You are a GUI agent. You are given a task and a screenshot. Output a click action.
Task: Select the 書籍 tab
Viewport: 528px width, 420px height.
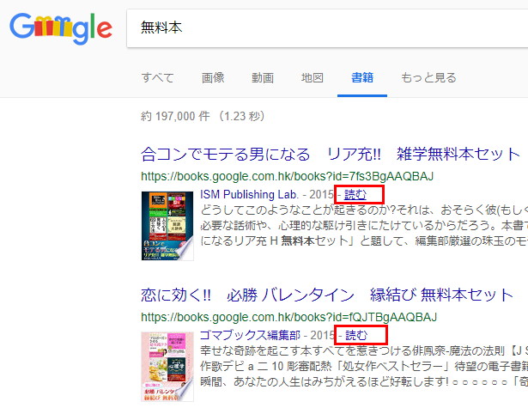pos(362,78)
